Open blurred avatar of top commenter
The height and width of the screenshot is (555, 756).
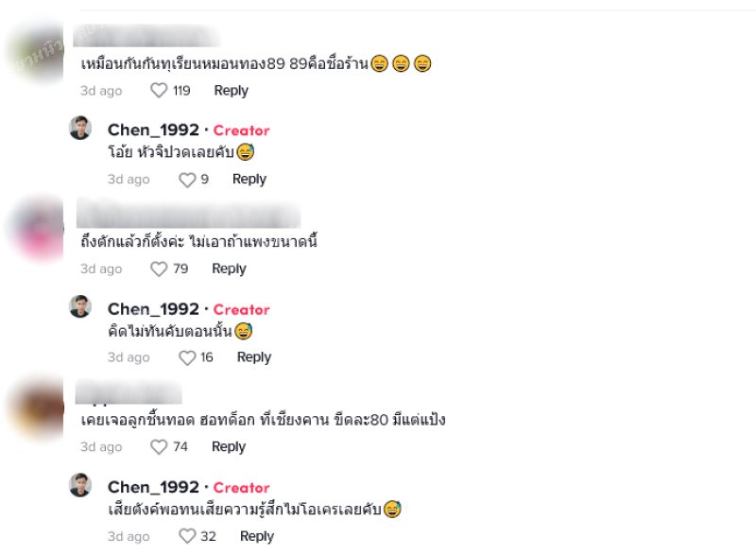click(x=36, y=53)
